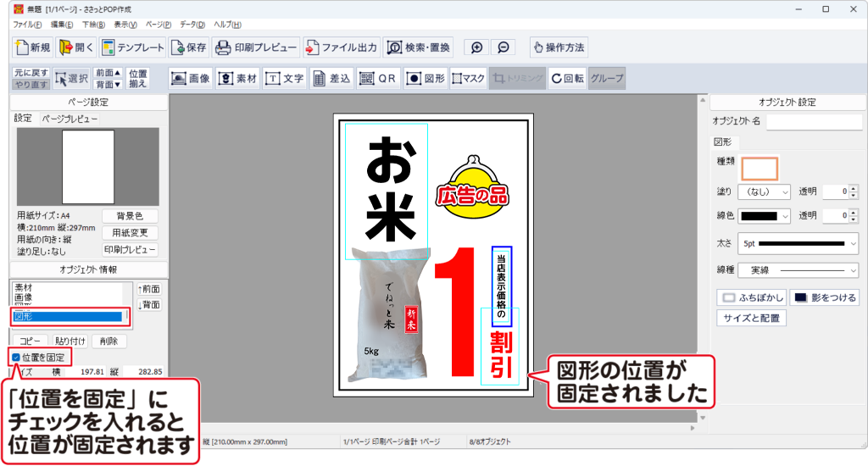The height and width of the screenshot is (466, 868).
Task: Click the 用紙変更 button
Action: 130,233
